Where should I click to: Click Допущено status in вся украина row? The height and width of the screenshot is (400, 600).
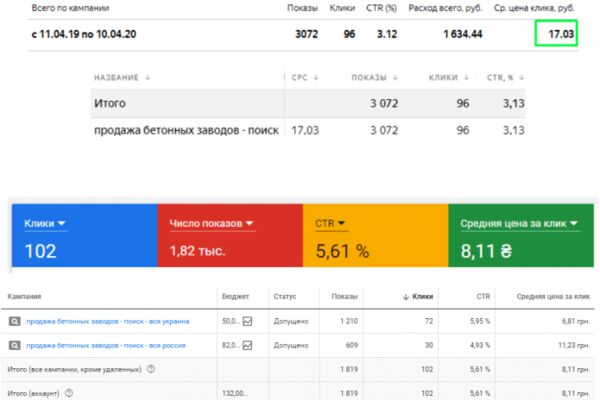[x=291, y=321]
